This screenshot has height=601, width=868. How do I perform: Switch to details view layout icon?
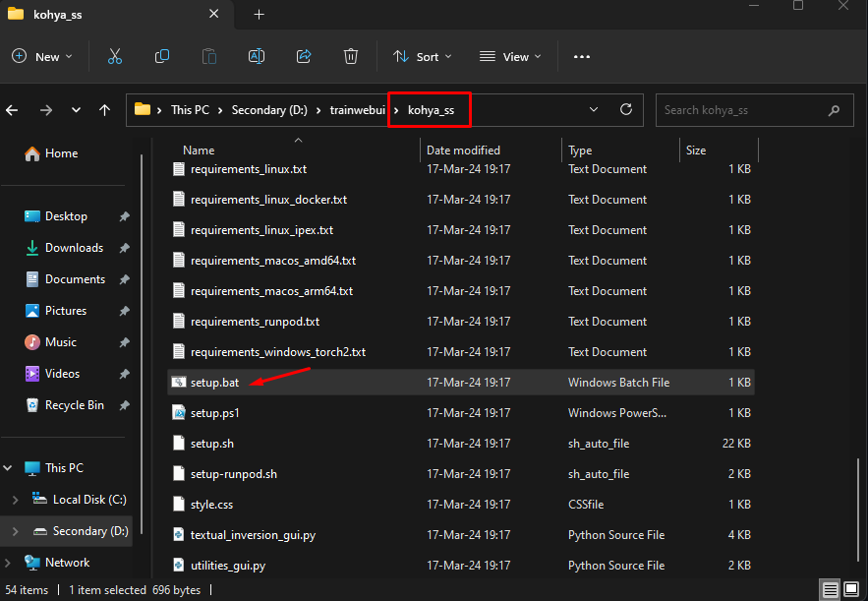pyautogui.click(x=832, y=590)
